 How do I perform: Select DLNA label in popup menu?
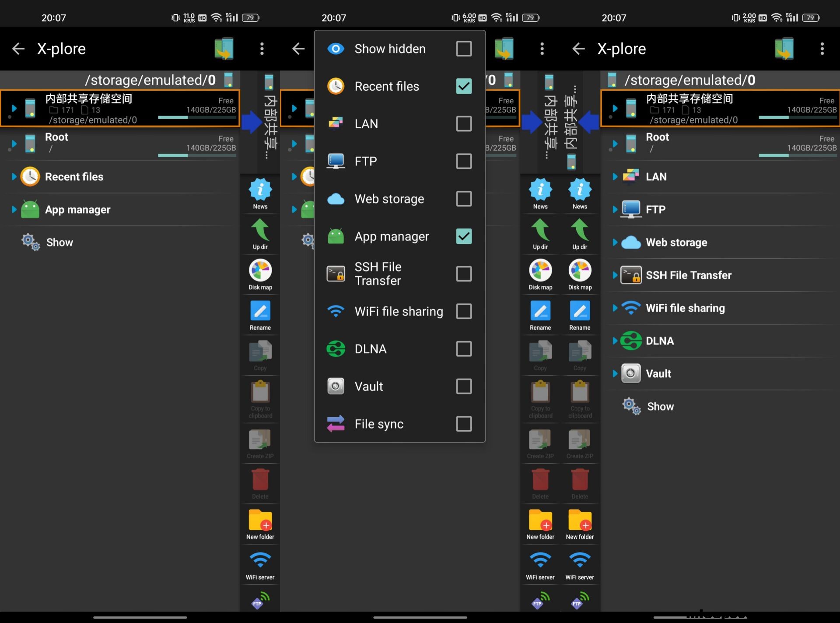[371, 349]
